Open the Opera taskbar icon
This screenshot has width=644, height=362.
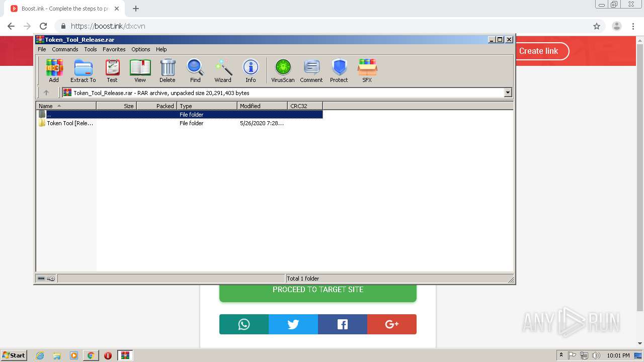pos(108,355)
